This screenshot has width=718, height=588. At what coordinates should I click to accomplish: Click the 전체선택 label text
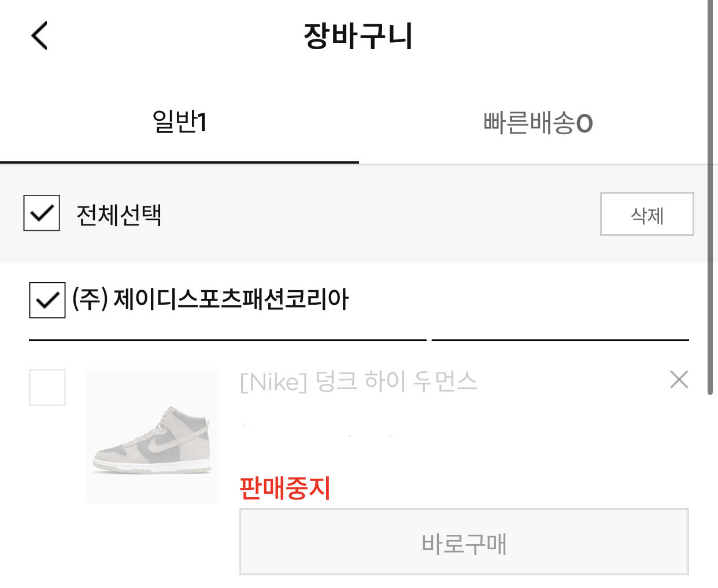(x=119, y=215)
